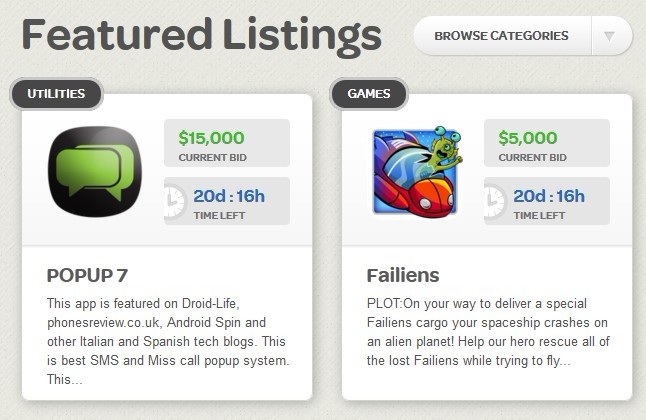The image size is (646, 420).
Task: Open the Browse Categories menu
Action: 501,37
